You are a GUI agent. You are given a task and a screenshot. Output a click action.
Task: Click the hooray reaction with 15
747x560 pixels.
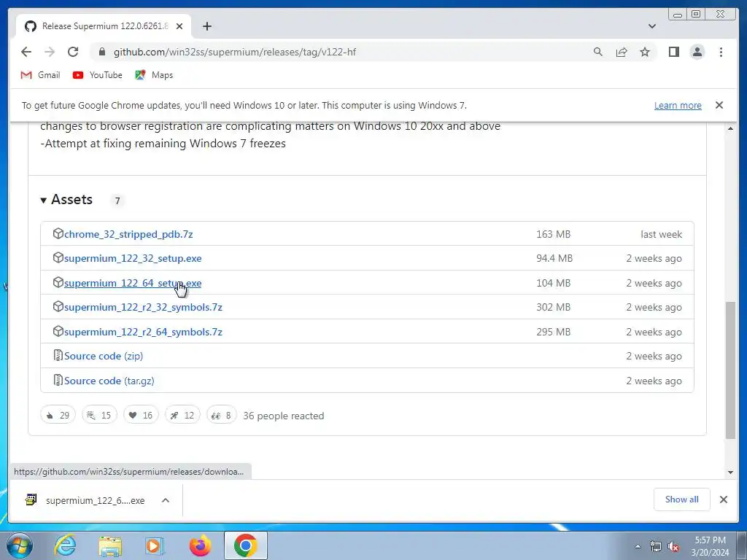[x=99, y=415]
